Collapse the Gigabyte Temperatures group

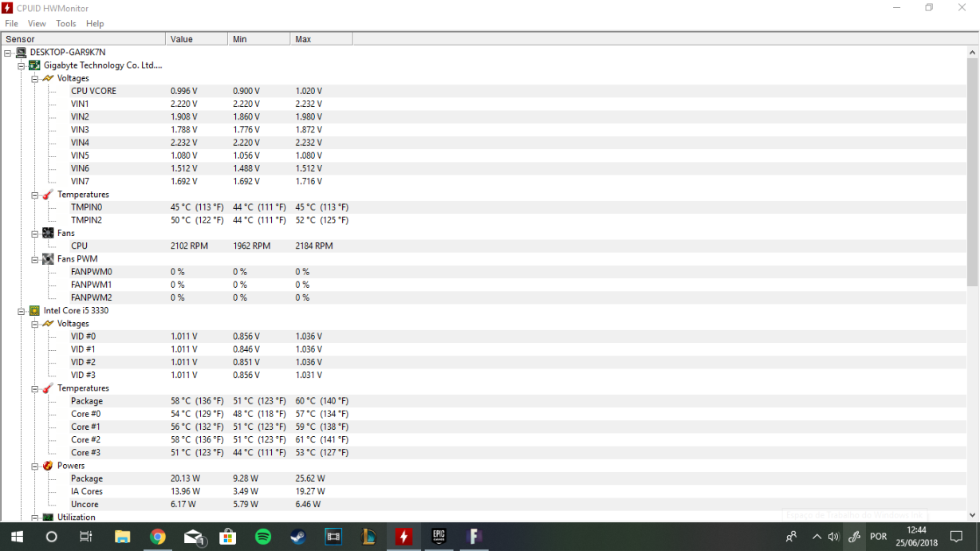click(35, 195)
